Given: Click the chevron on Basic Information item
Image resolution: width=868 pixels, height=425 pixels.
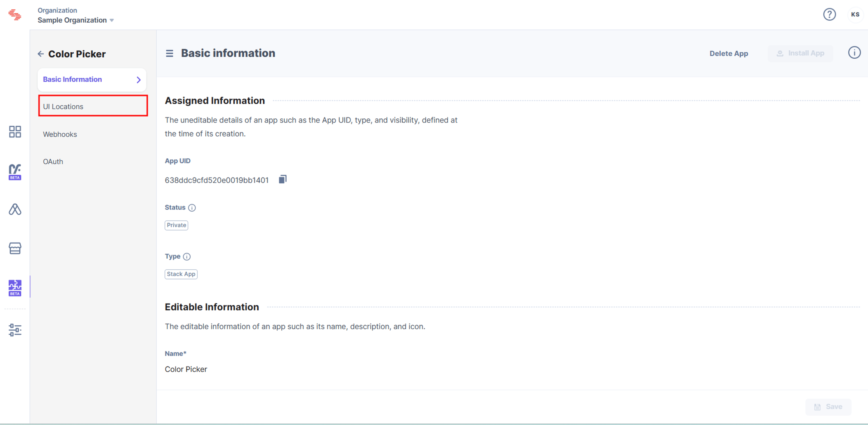Looking at the screenshot, I should click(x=139, y=80).
